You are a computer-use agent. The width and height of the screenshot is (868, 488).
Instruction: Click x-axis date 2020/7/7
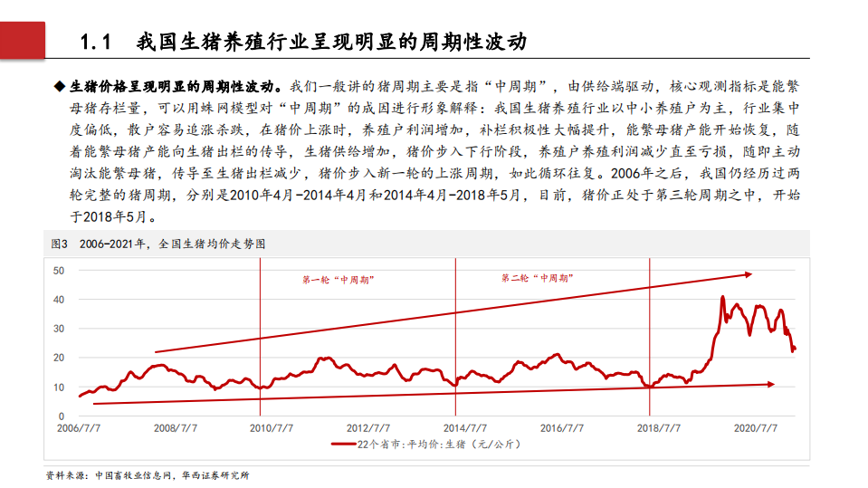pos(756,428)
